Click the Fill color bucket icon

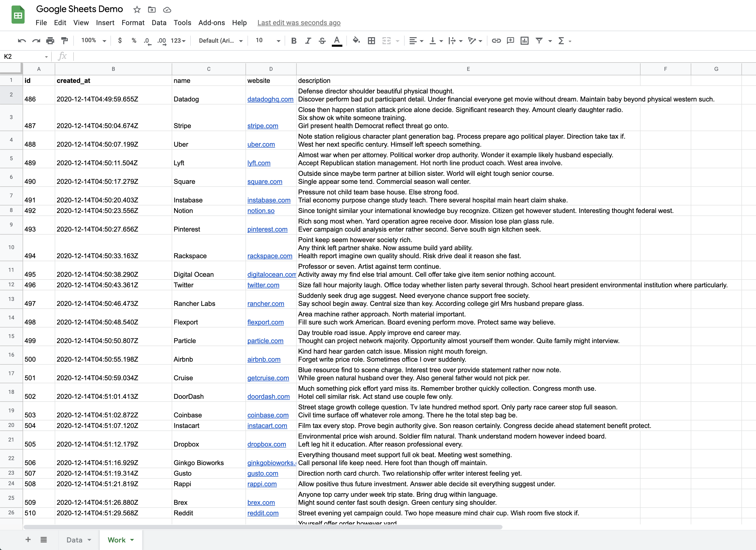[x=356, y=40]
